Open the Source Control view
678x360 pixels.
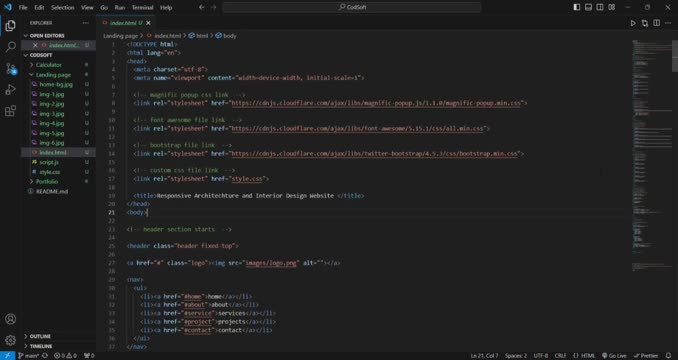click(x=10, y=68)
